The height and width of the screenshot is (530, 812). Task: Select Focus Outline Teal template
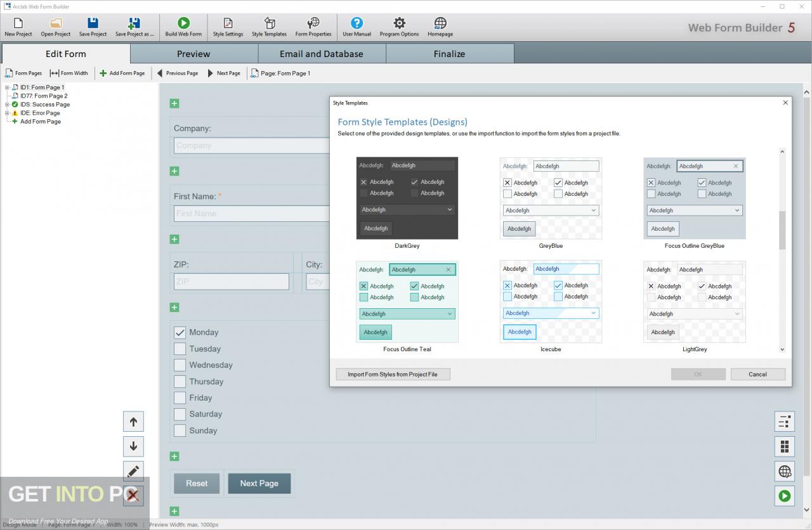[x=407, y=302]
